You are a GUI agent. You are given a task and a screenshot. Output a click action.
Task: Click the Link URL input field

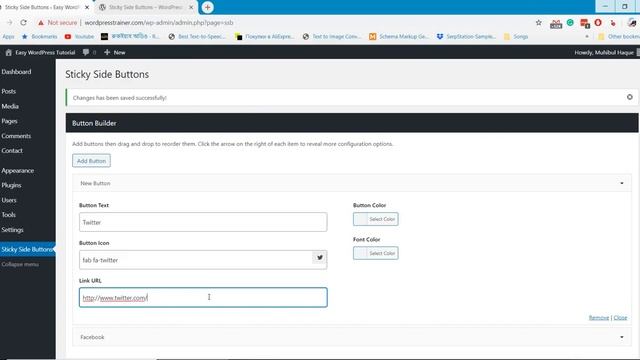(x=203, y=297)
